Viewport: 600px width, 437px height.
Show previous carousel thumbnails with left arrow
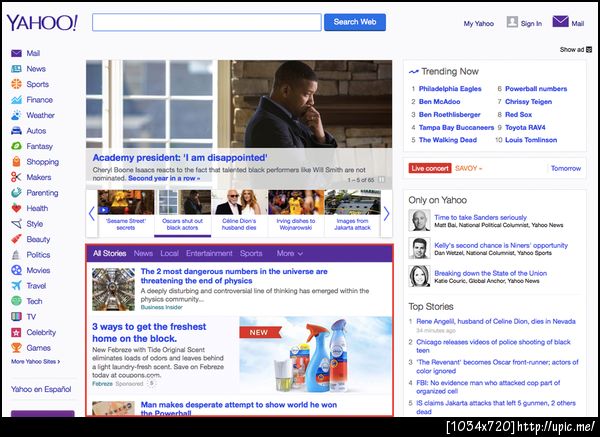click(x=91, y=214)
